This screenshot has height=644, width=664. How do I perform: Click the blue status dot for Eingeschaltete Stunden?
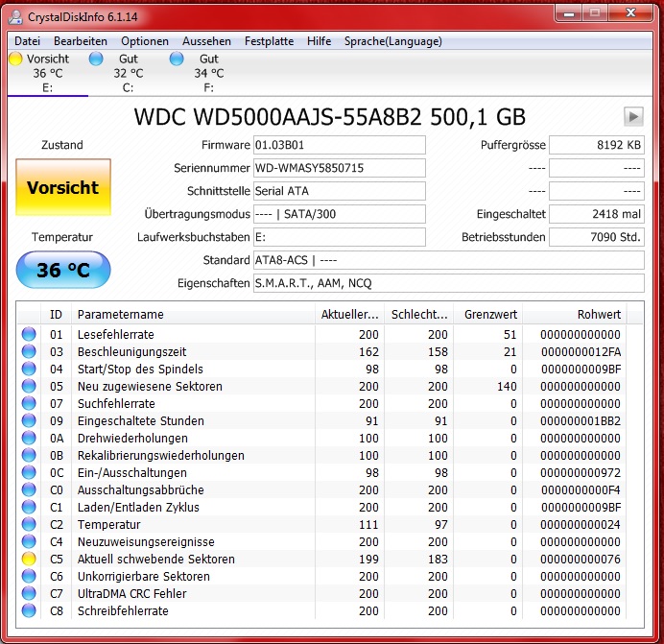tap(29, 420)
